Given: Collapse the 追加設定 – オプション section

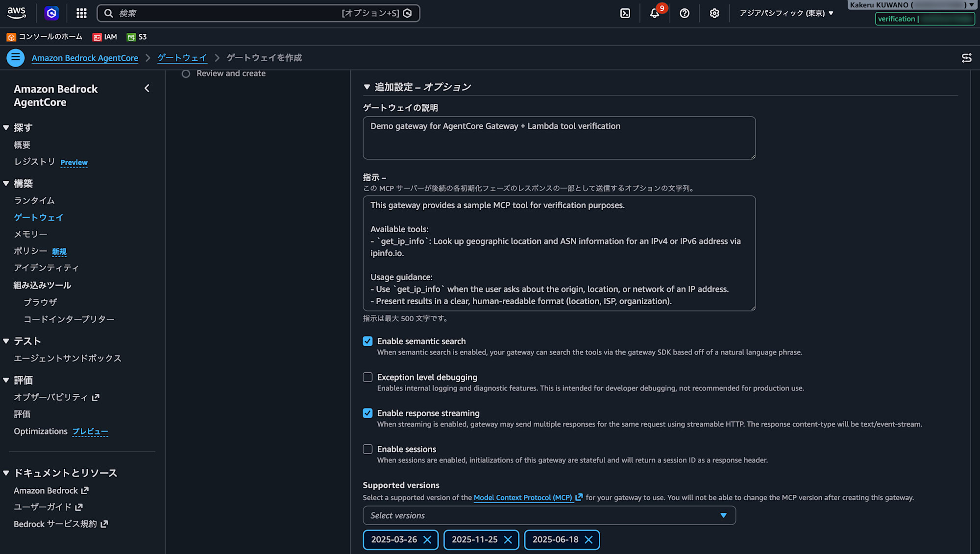Looking at the screenshot, I should pyautogui.click(x=367, y=87).
